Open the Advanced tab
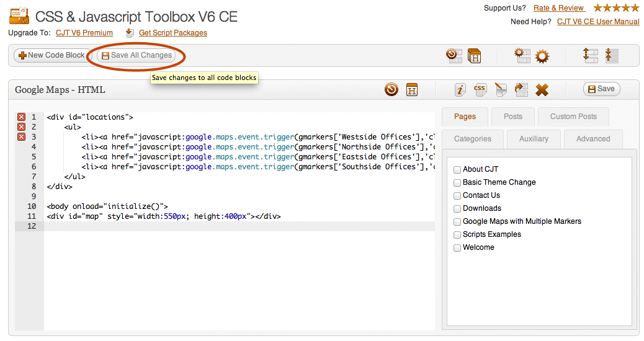Screen dimensions: 644x341 [593, 139]
